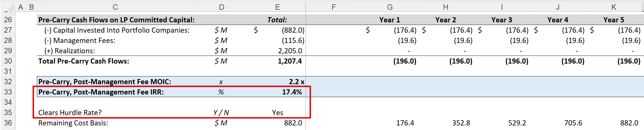This screenshot has width=644, height=130.
Task: Select row 27 header
Action: coord(8,30)
